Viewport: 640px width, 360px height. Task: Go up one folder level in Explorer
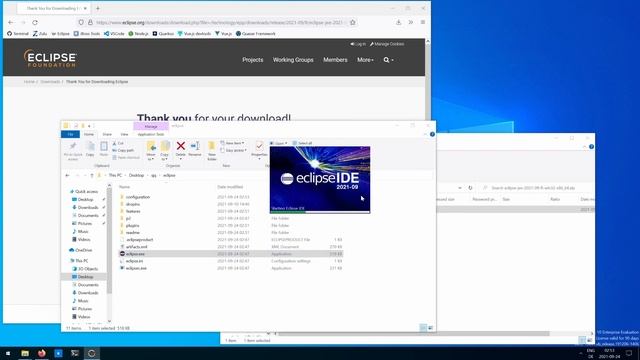tap(92, 176)
